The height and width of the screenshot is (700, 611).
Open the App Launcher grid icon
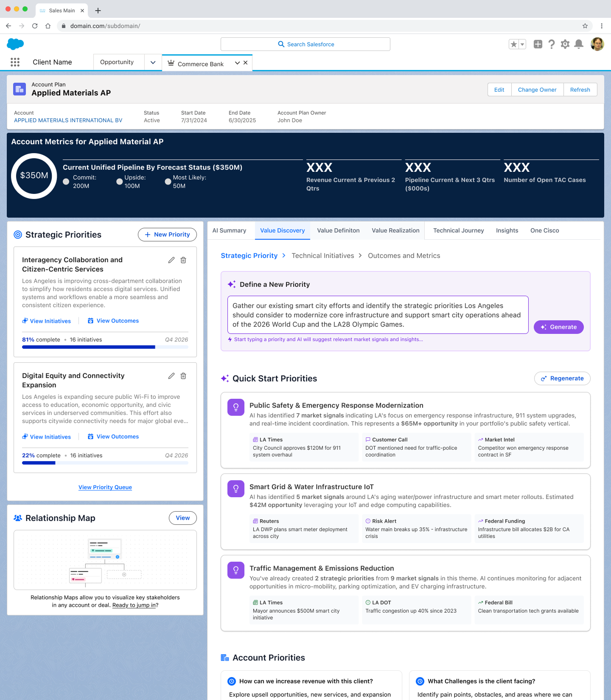[15, 62]
